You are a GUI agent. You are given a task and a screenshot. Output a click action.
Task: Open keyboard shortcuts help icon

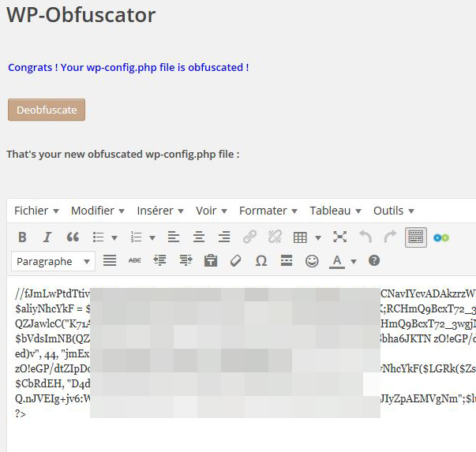tap(374, 260)
